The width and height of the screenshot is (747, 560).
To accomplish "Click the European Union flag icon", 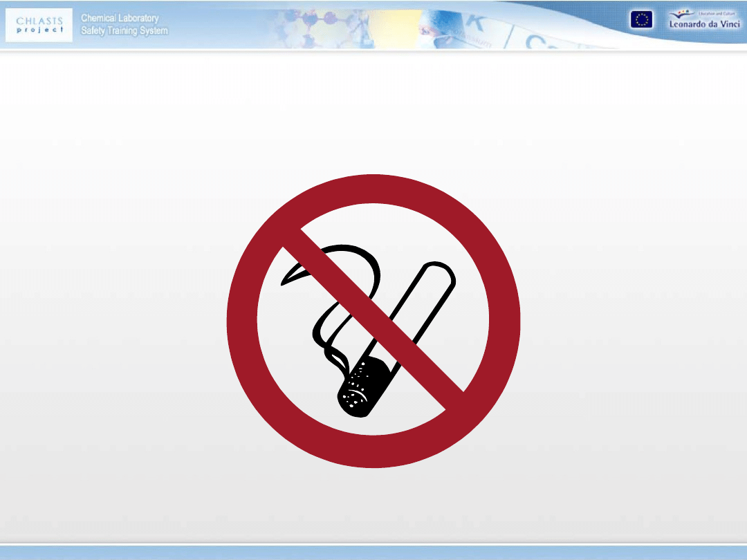I will pos(640,20).
